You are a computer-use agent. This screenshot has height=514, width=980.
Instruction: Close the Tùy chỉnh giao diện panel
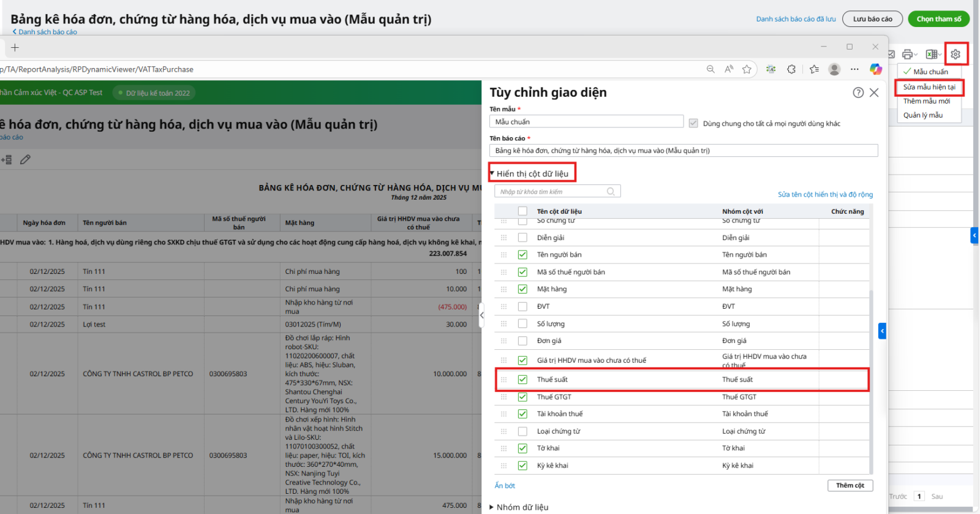click(x=874, y=93)
